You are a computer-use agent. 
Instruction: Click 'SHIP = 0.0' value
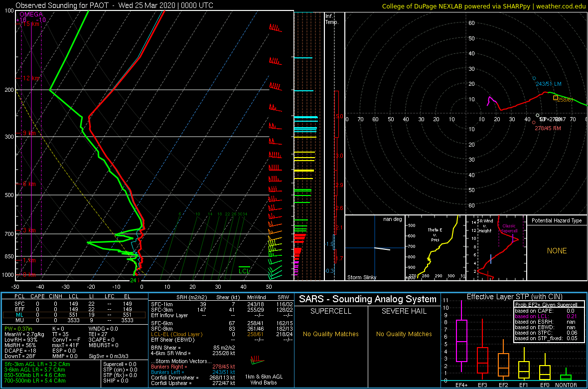tap(117, 381)
